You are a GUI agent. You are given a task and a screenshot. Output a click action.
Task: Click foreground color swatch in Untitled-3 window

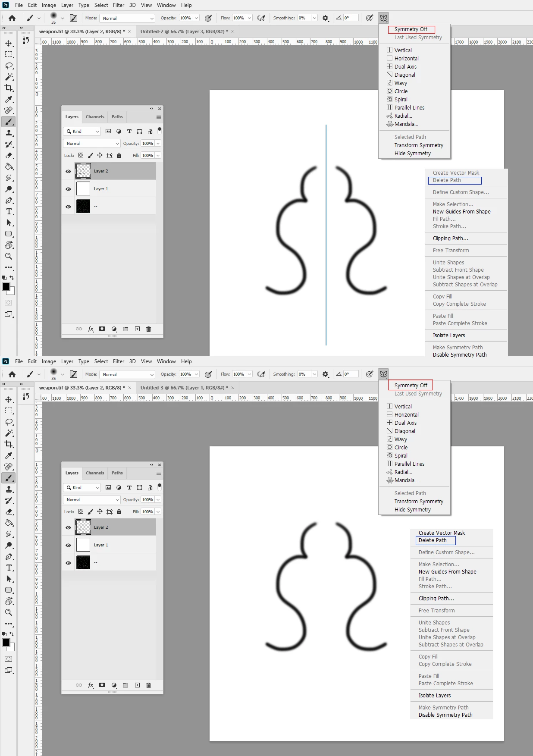click(x=6, y=643)
